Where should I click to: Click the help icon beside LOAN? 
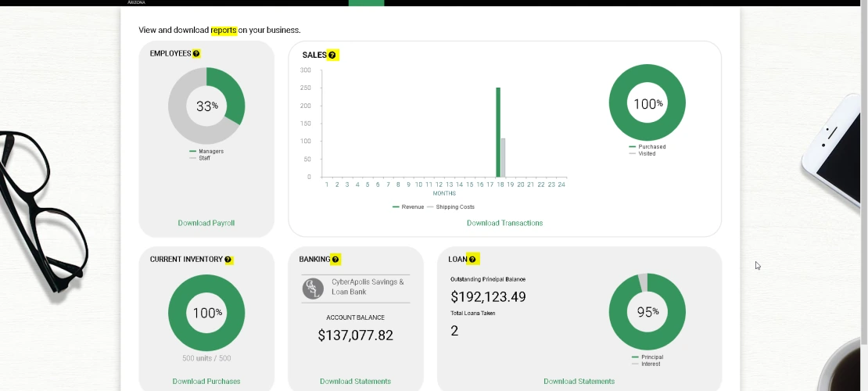click(472, 260)
